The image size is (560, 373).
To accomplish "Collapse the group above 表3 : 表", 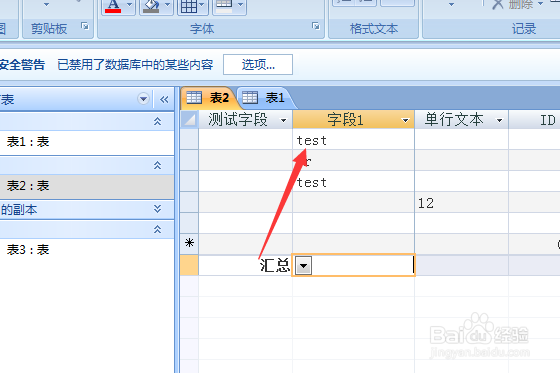I will click(x=158, y=229).
